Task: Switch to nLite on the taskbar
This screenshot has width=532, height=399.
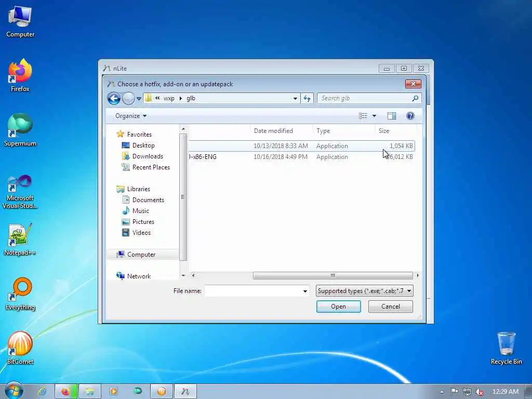Action: (x=185, y=392)
